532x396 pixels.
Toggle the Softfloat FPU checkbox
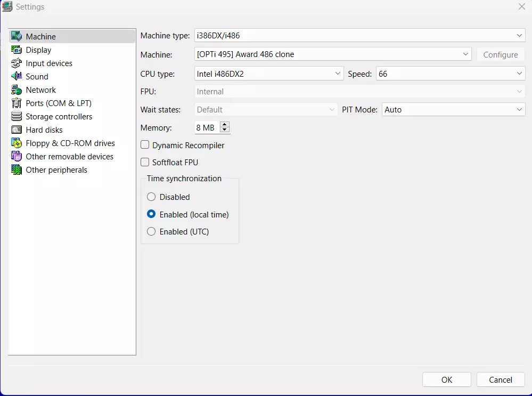point(145,163)
